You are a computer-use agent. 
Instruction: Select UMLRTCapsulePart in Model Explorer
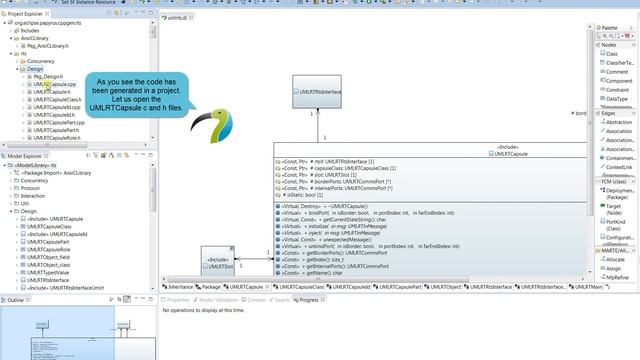[x=48, y=242]
